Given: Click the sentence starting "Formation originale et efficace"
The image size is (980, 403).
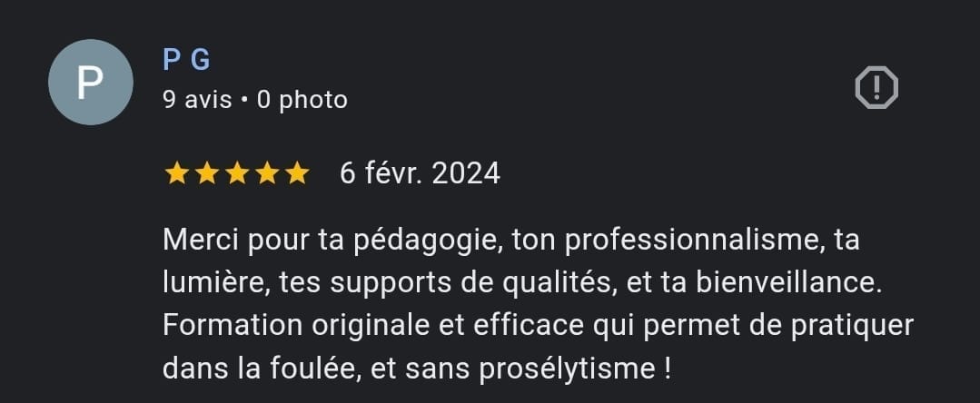Looking at the screenshot, I should 538,347.
